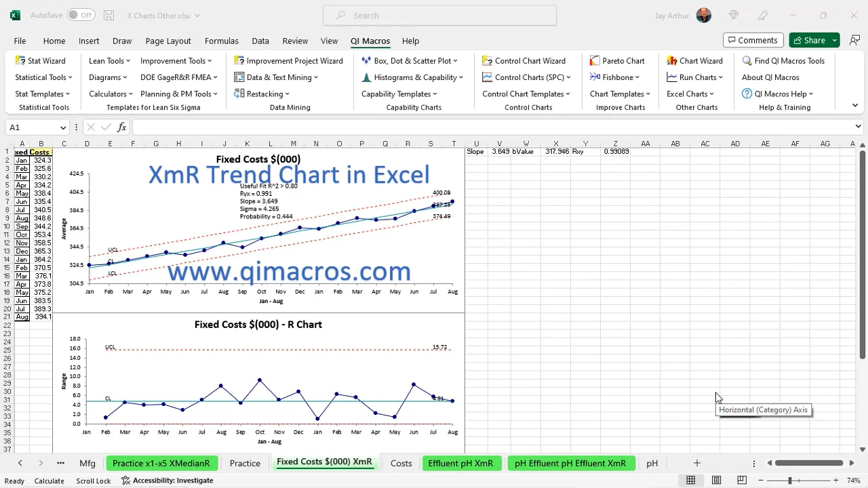
Task: Open the View ribbon tab
Action: [x=329, y=41]
